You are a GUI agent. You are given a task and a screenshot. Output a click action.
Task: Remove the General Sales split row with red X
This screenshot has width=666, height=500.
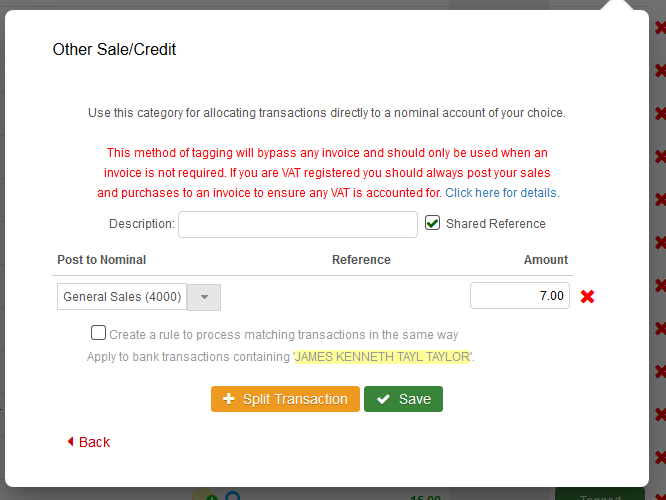coord(587,296)
